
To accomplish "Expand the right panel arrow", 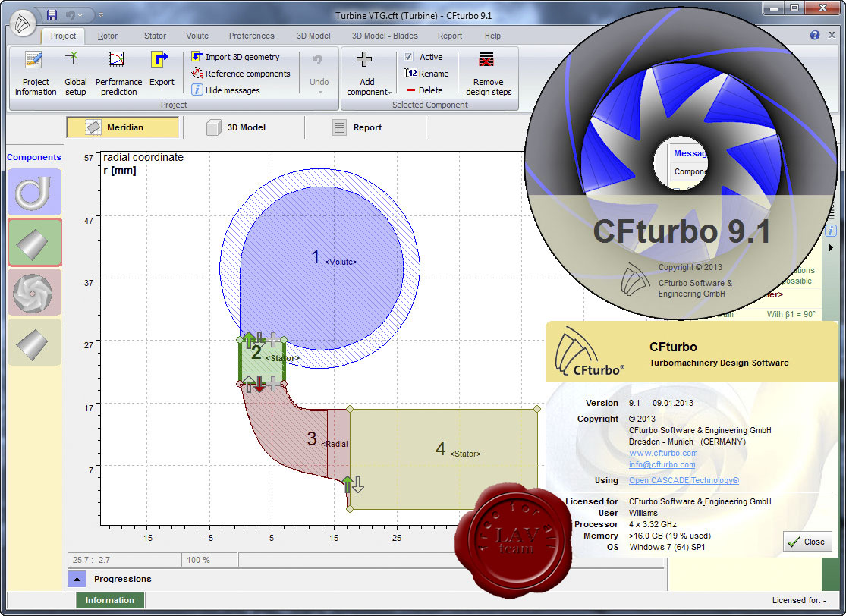I will 832,247.
